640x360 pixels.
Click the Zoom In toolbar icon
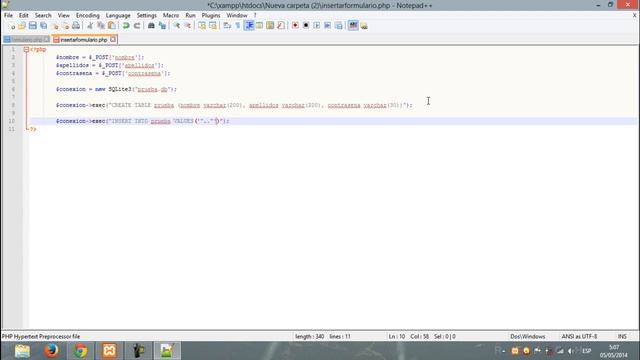coord(177,26)
